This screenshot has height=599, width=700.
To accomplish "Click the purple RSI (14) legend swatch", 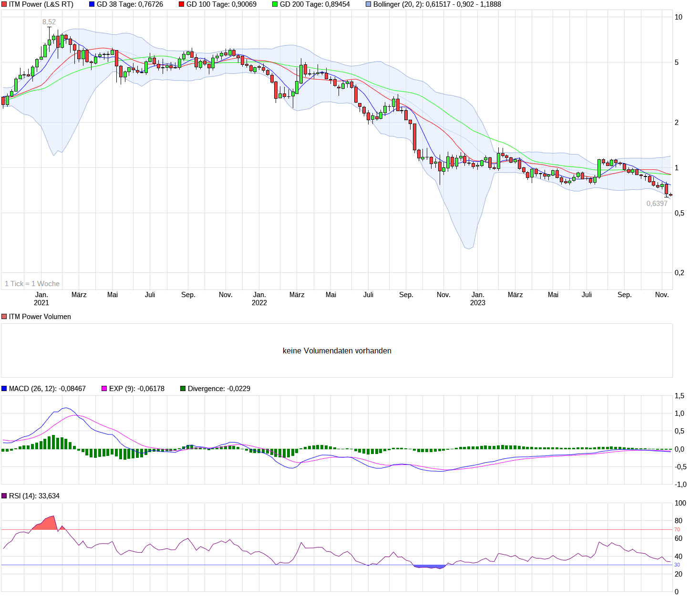I will (x=4, y=496).
